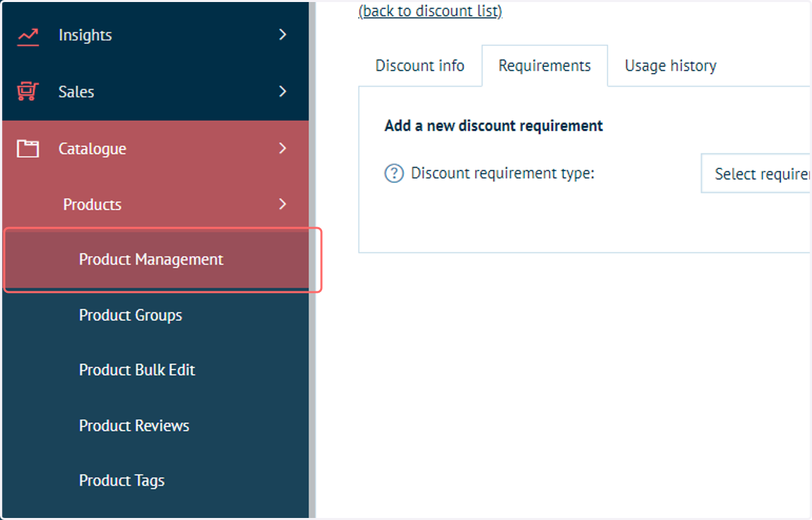Switch to the Discount info tab
The image size is (812, 520).
(x=420, y=66)
